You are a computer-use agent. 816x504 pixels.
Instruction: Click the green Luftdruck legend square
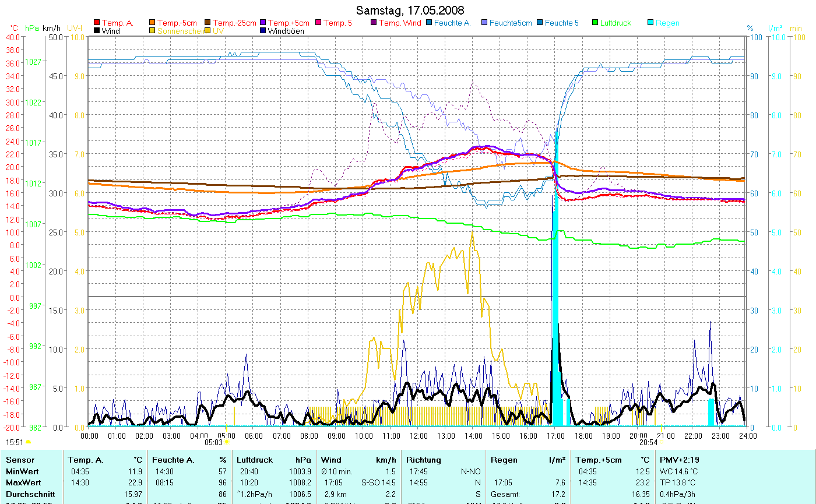[x=596, y=23]
